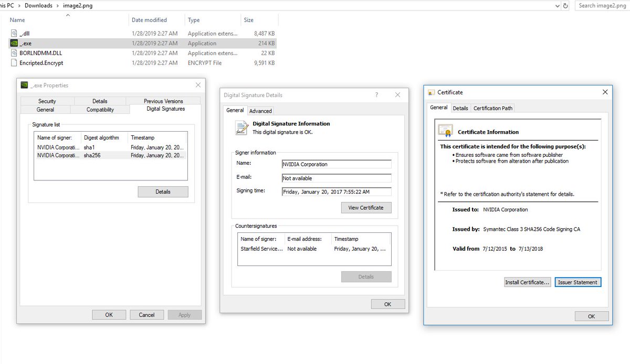Image resolution: width=630 pixels, height=364 pixels.
Task: Close the _.exe Properties dialog
Action: [198, 85]
